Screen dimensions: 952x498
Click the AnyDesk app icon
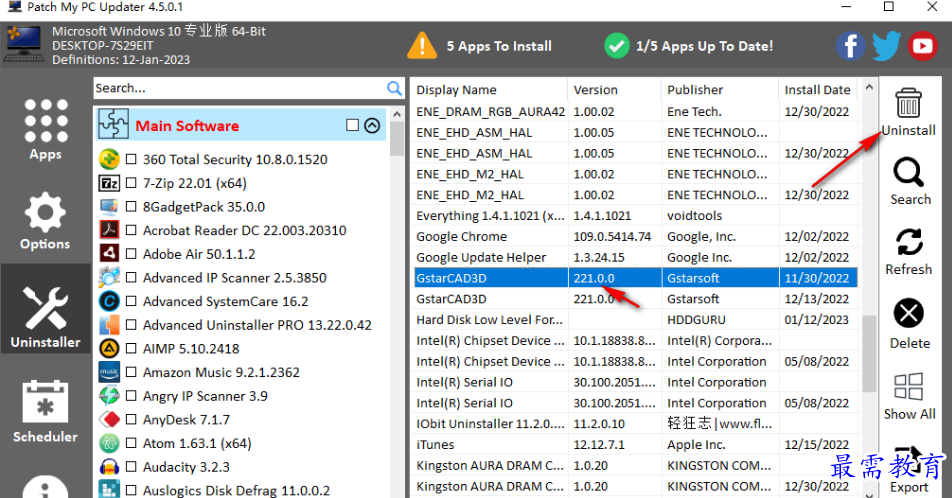[x=109, y=420]
